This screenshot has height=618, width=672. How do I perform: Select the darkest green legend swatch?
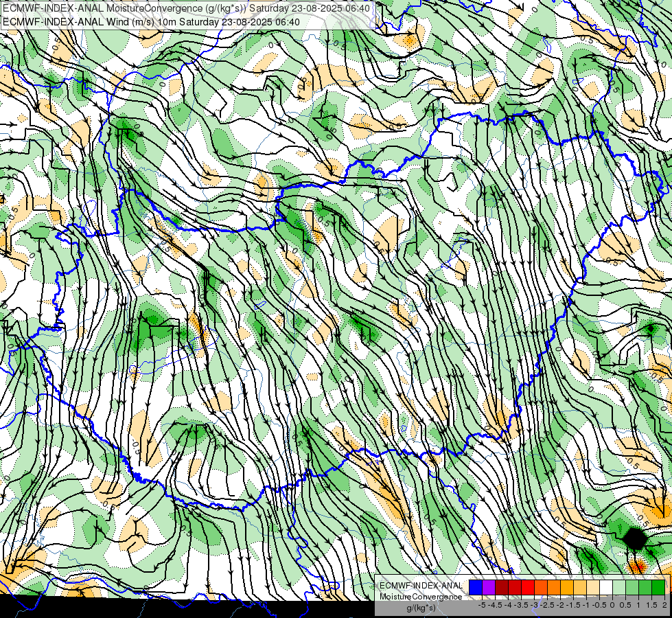(658, 587)
